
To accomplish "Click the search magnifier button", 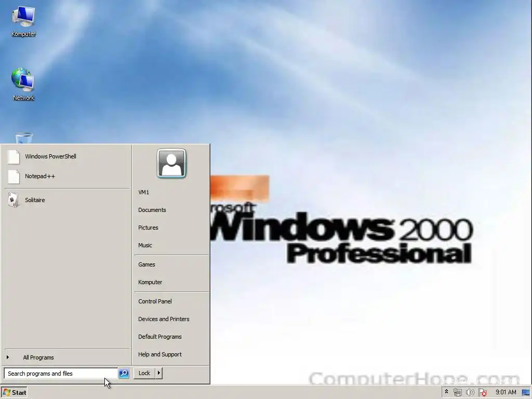I will (x=124, y=373).
